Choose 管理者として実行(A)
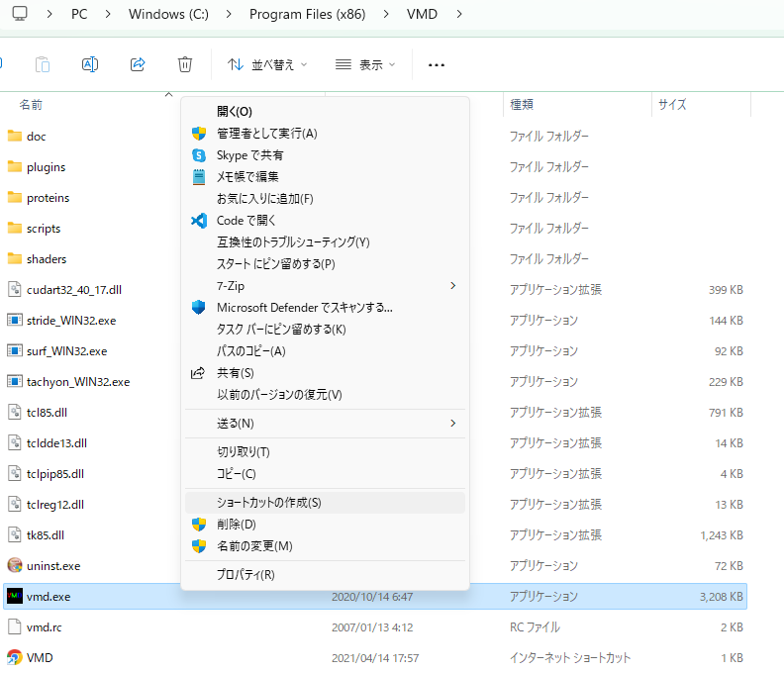The height and width of the screenshot is (673, 784). pos(266,134)
